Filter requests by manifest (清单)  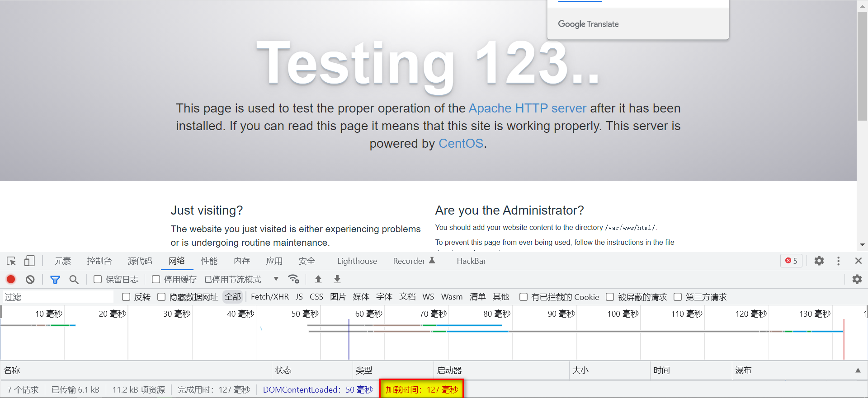[478, 297]
